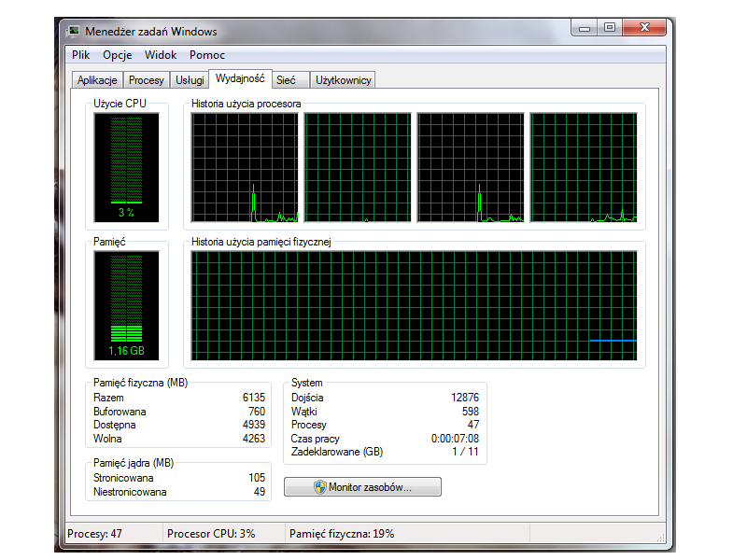
Task: Click the window resize grip in status bar
Action: 660,539
